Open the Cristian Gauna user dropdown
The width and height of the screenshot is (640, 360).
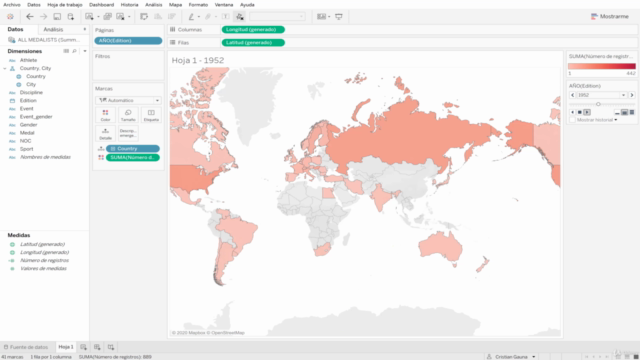(511, 357)
